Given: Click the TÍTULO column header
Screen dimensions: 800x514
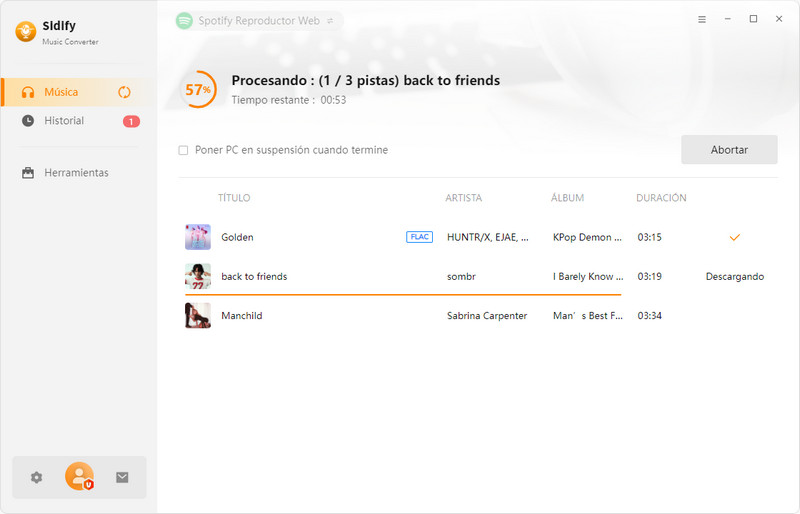Looking at the screenshot, I should (234, 198).
